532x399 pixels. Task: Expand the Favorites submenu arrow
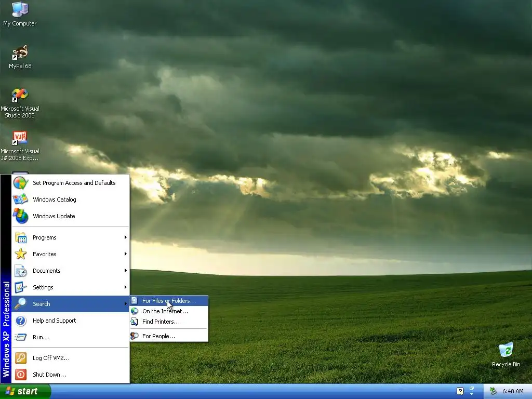126,254
